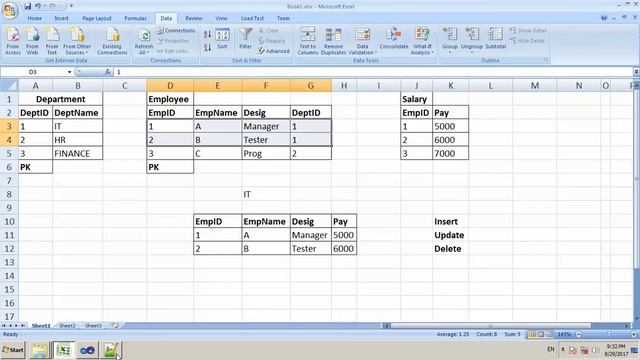
Task: Click Group outline tool
Action: tap(450, 40)
